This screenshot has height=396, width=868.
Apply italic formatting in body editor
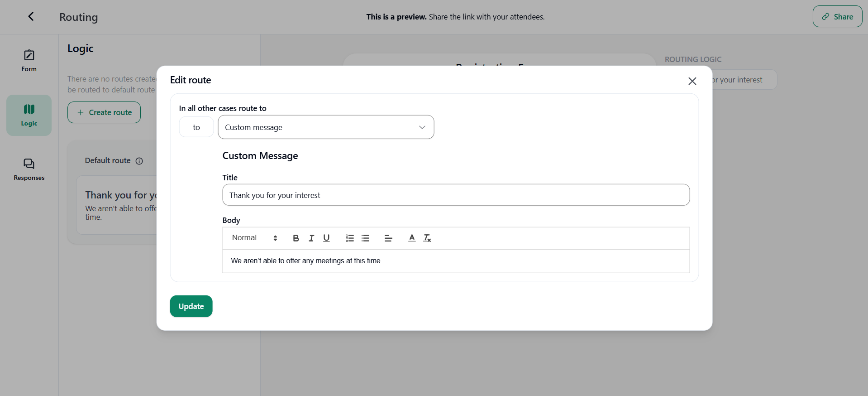[x=311, y=238]
